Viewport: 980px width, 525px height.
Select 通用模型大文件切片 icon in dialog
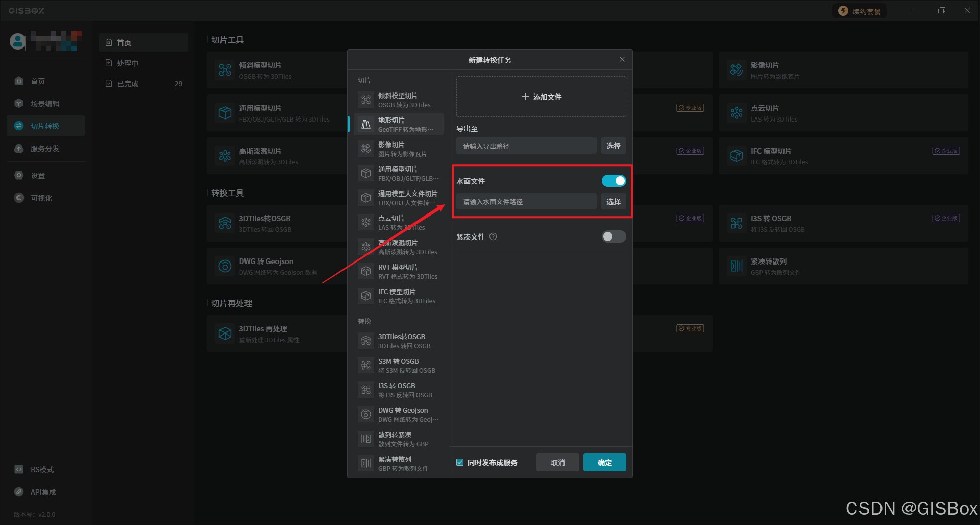366,198
